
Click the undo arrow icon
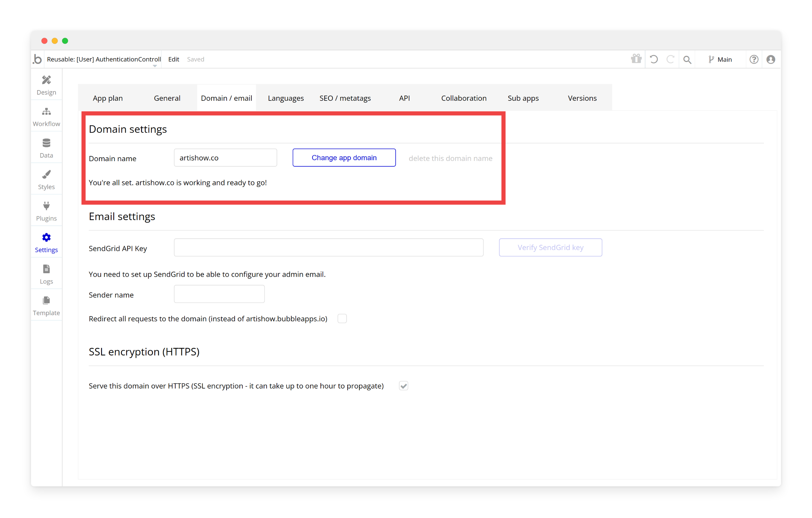[x=654, y=59]
